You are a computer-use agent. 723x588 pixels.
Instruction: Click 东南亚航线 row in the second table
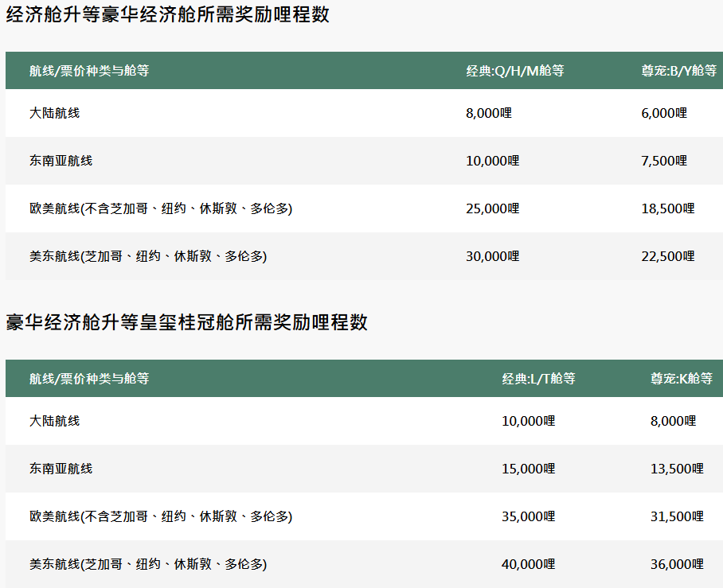(61, 469)
